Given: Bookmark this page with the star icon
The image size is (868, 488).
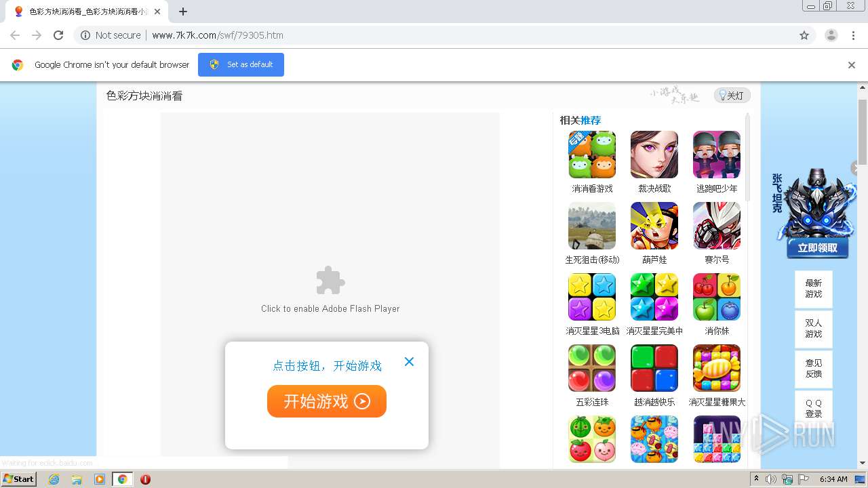Looking at the screenshot, I should [x=804, y=35].
